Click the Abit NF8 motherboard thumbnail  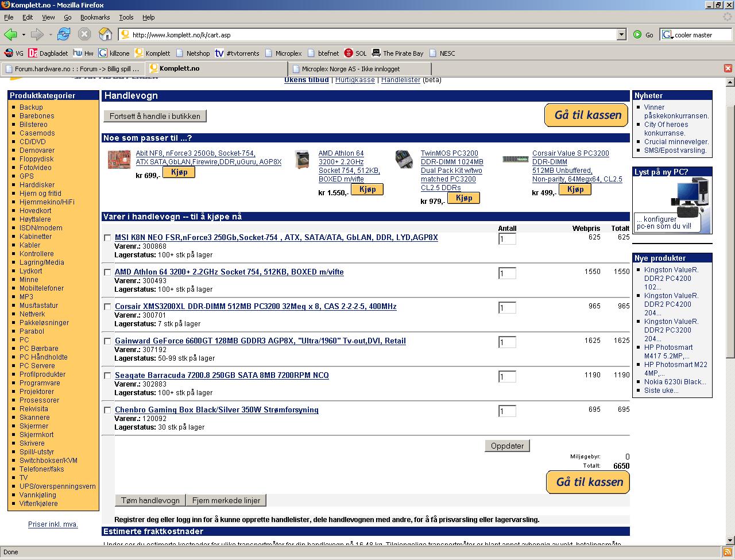[x=119, y=159]
